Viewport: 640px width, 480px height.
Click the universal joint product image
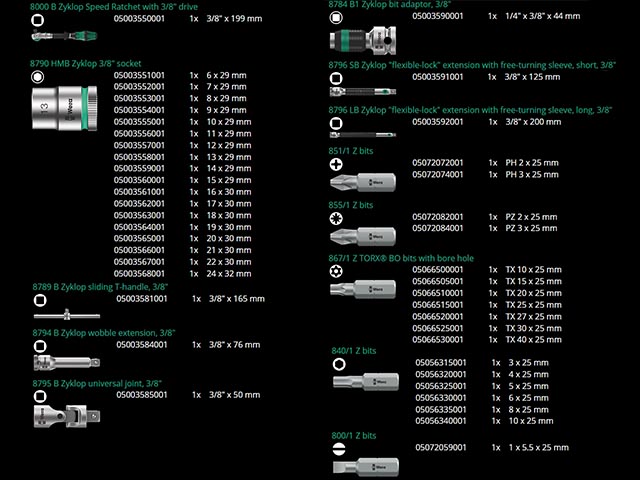pos(67,416)
